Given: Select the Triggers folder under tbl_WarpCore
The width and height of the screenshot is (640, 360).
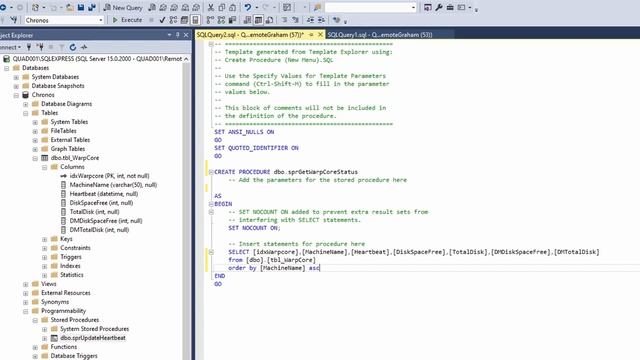Looking at the screenshot, I should pyautogui.click(x=71, y=257).
